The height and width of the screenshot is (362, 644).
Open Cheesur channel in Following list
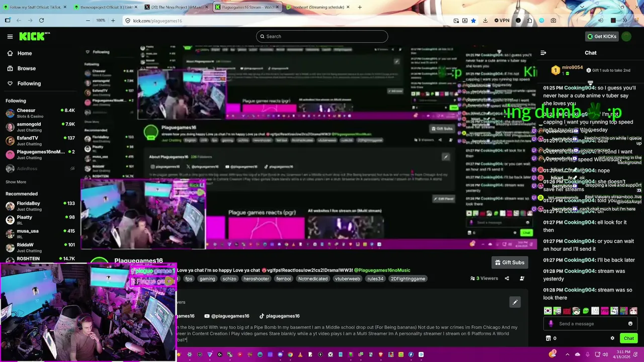(40, 113)
